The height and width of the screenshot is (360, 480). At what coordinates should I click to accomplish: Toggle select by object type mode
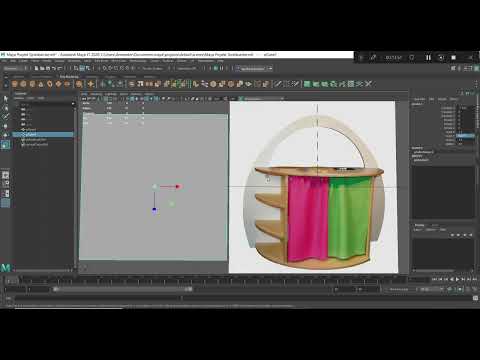click(x=82, y=68)
